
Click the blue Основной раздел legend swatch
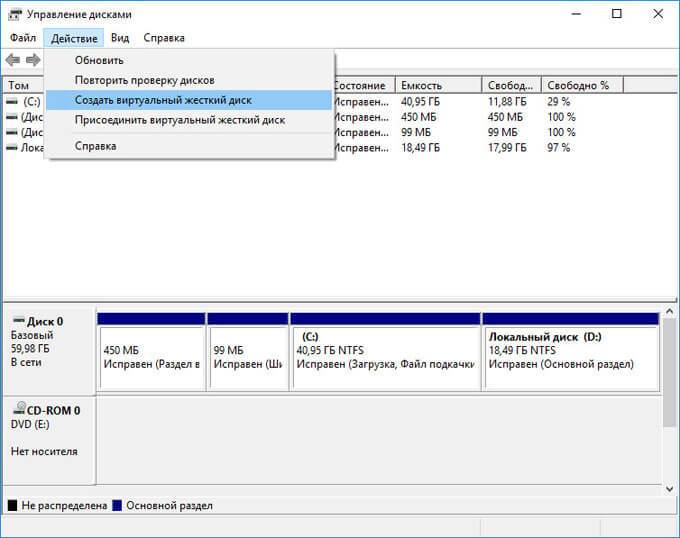point(119,506)
